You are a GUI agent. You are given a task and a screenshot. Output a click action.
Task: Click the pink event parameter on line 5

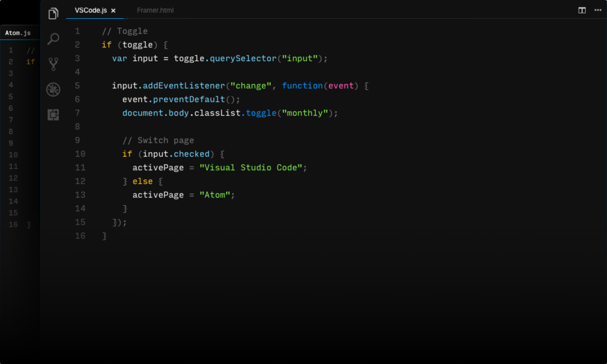(x=341, y=86)
